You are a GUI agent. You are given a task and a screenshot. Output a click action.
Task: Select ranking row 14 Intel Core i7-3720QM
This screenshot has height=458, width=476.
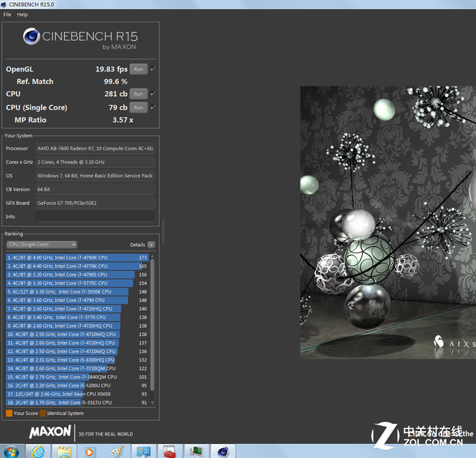[x=77, y=369]
